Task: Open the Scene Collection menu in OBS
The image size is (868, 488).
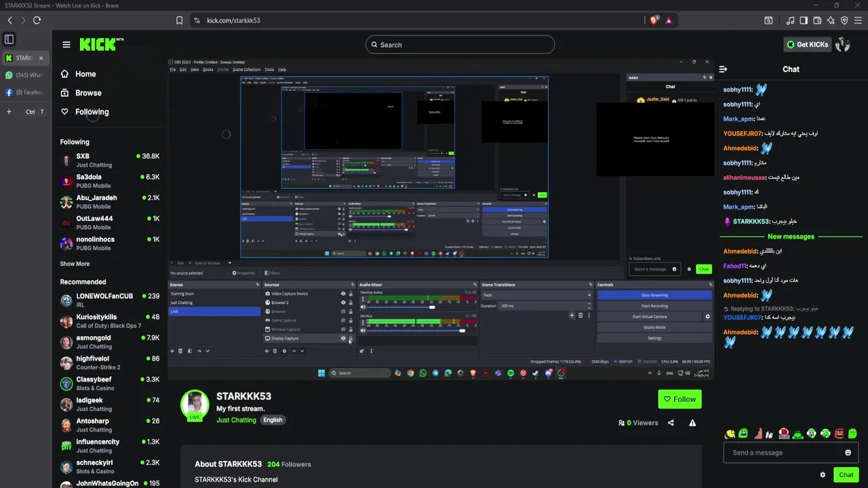Action: (246, 69)
